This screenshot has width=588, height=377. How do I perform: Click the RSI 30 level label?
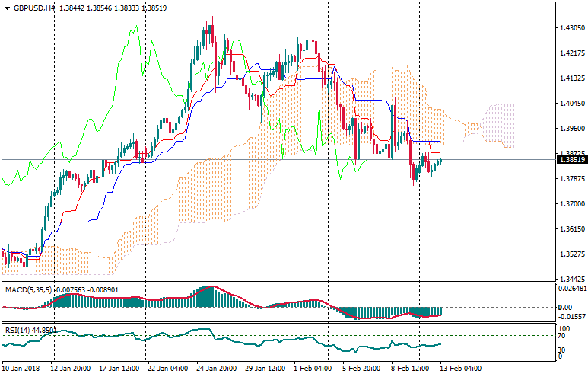click(562, 350)
